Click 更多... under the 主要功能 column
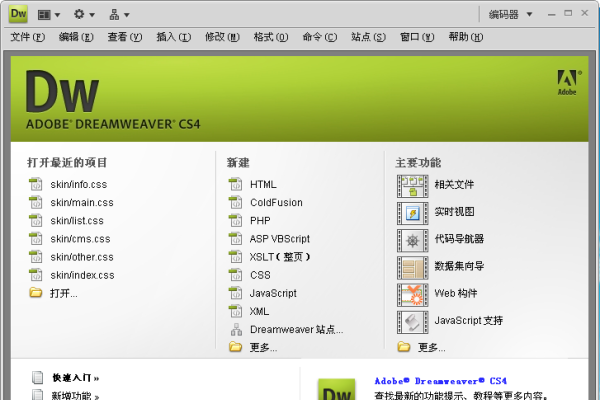The image size is (600, 400). pos(432,348)
